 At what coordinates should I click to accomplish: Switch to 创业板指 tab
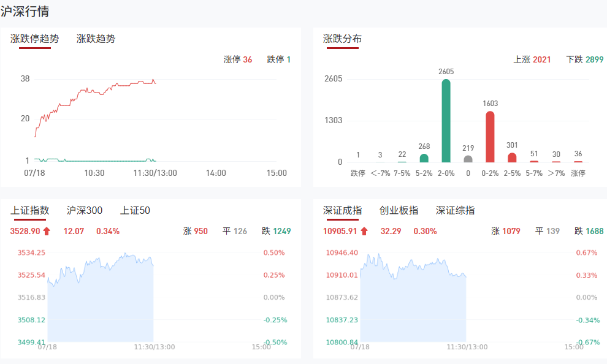pyautogui.click(x=399, y=210)
